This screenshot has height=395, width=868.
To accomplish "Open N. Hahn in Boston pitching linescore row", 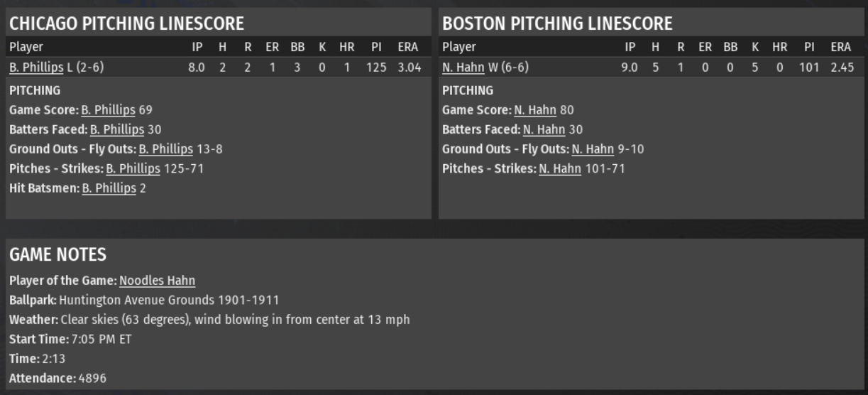I will coord(463,67).
